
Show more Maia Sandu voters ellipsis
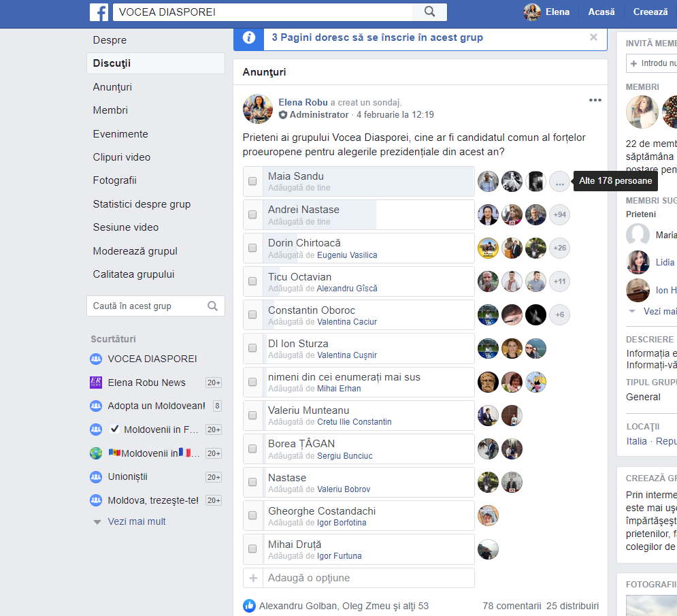tap(559, 182)
